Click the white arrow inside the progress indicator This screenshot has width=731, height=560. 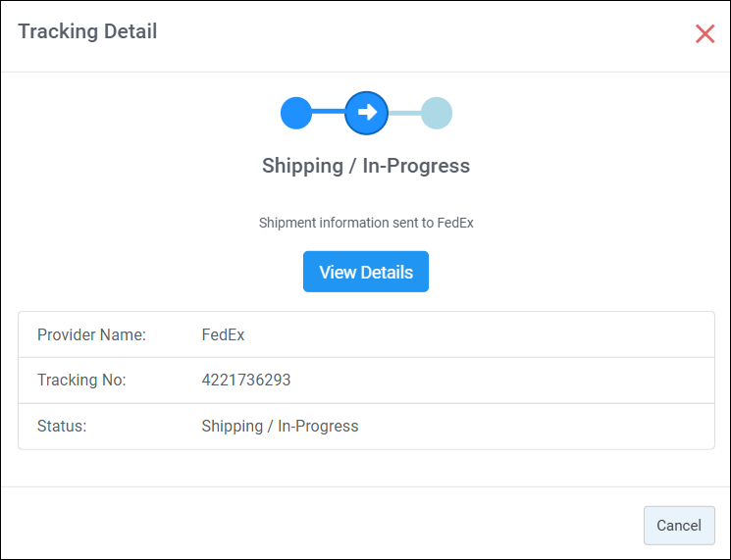367,112
